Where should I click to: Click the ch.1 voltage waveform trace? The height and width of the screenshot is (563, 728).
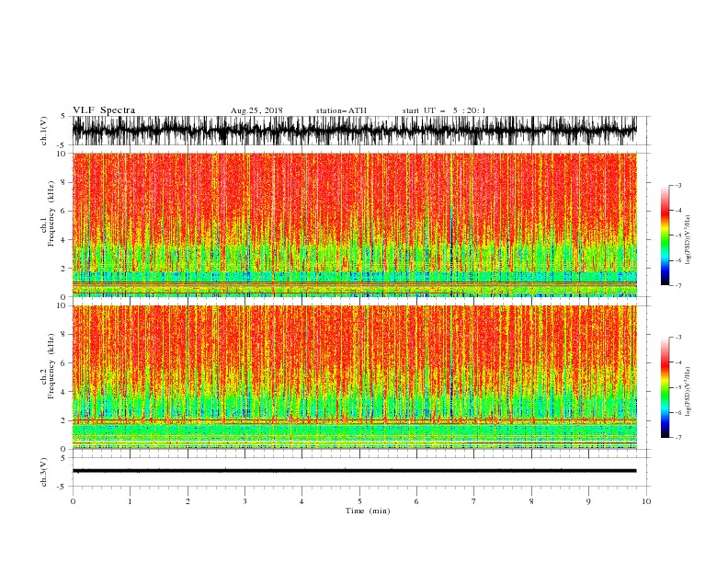point(354,131)
